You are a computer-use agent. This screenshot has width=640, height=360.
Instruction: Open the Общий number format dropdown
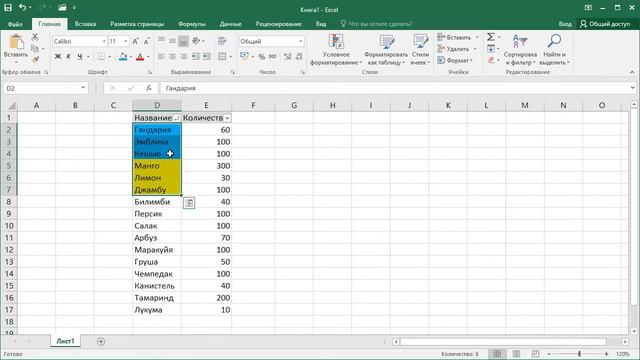[301, 41]
